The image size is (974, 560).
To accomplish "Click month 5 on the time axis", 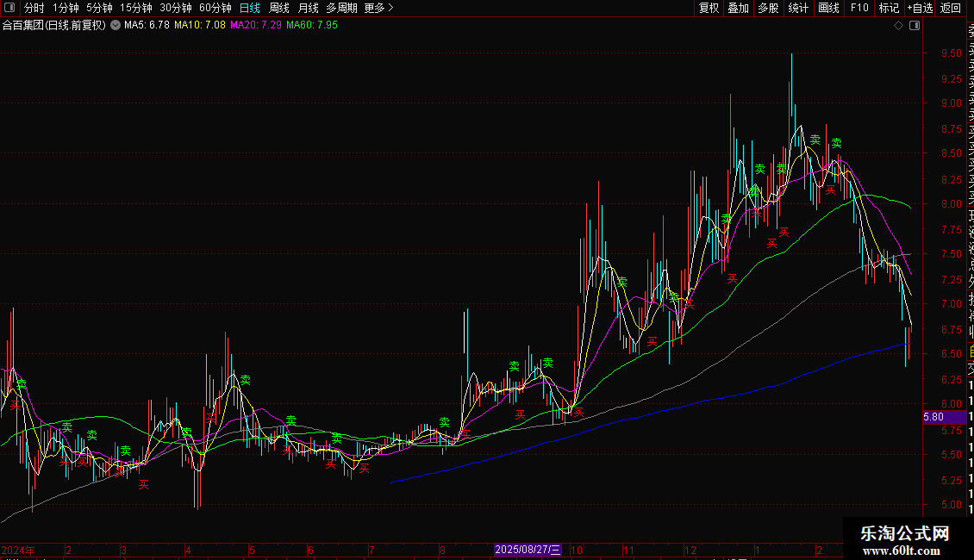I will pos(252,550).
